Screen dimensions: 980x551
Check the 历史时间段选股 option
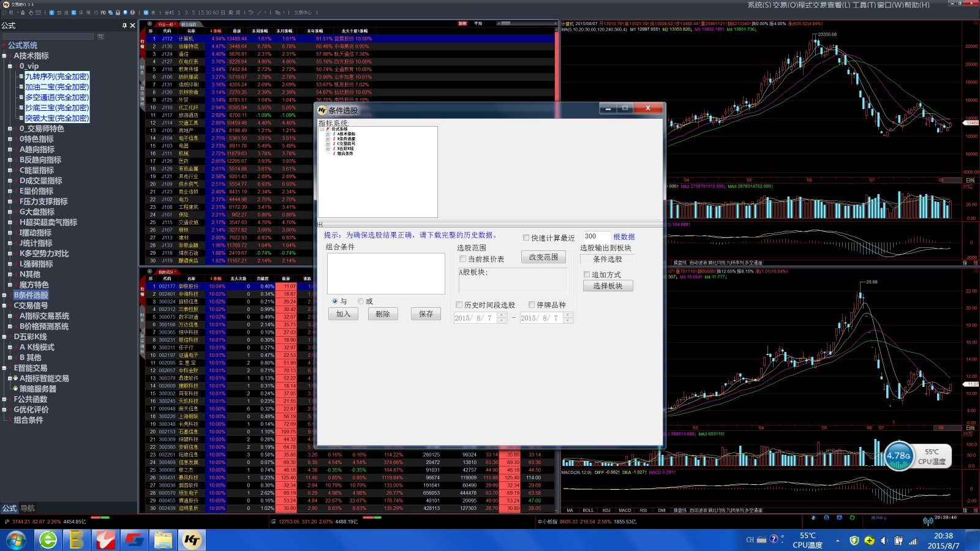459,305
